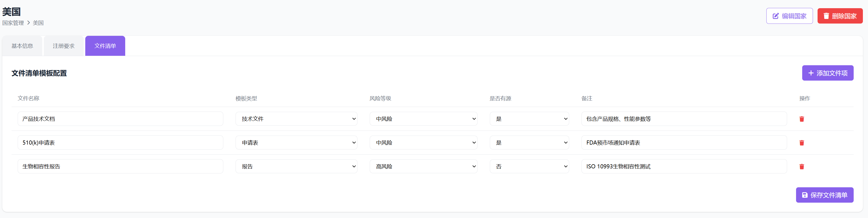Remove the 生物相容性报告 row via trash icon
868x218 pixels.
click(802, 167)
